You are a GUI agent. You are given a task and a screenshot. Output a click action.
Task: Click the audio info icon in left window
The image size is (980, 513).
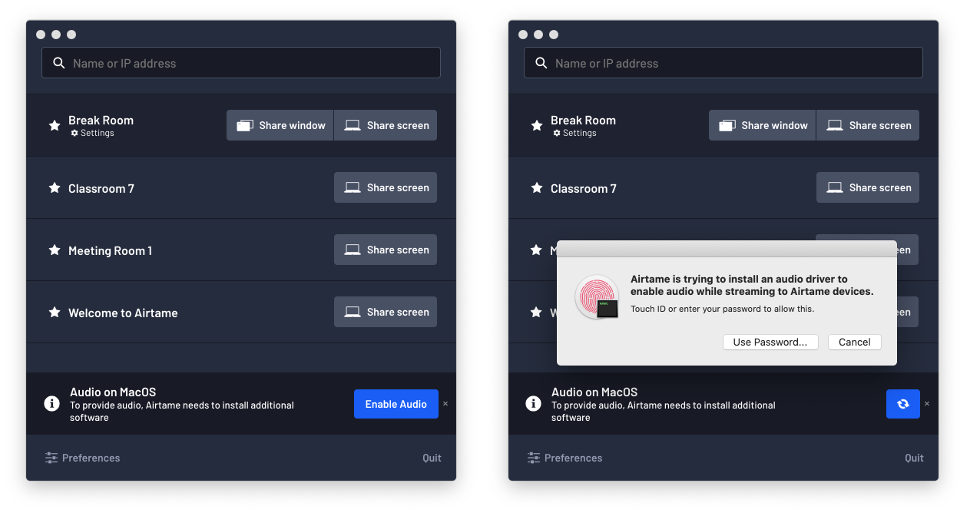pyautogui.click(x=52, y=403)
